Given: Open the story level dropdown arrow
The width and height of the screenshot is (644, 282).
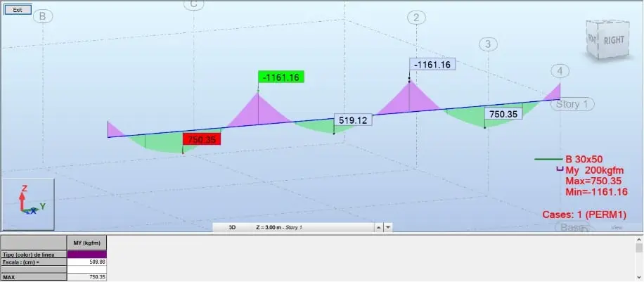Looking at the screenshot, I should pyautogui.click(x=388, y=228).
